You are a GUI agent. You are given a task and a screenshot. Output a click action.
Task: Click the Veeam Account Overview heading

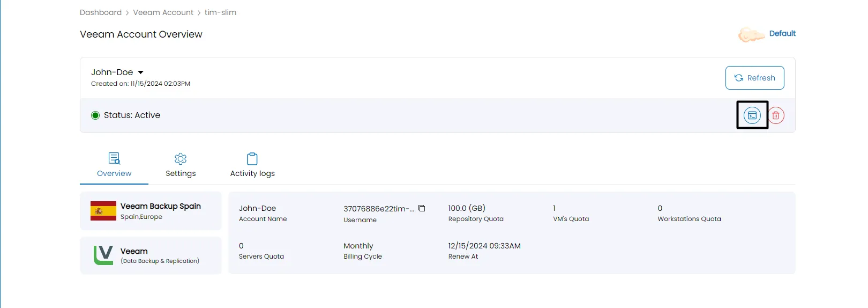coord(141,34)
